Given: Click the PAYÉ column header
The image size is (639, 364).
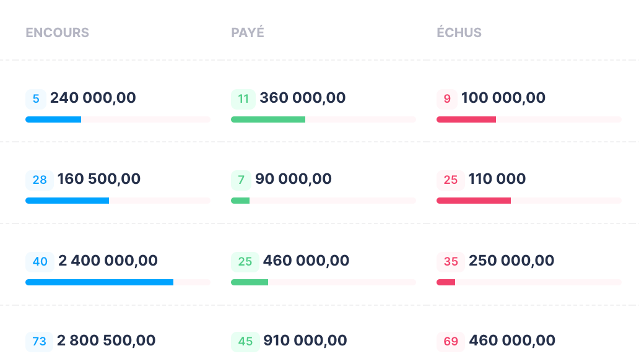Looking at the screenshot, I should [248, 33].
